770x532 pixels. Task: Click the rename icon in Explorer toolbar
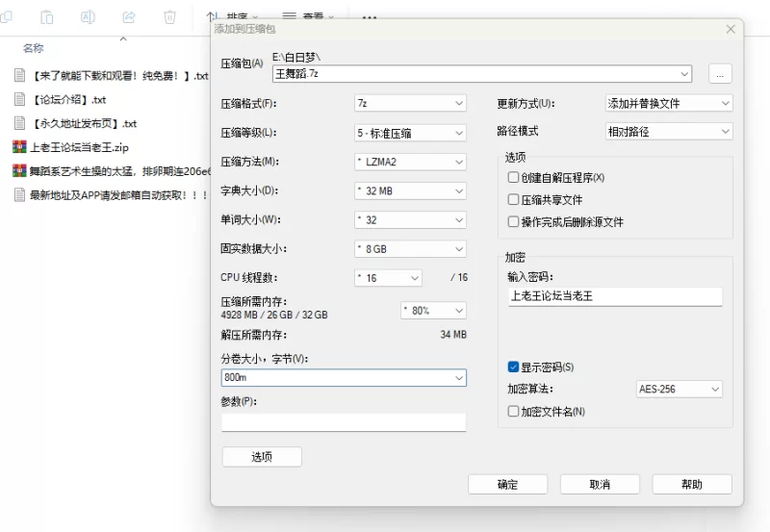[88, 17]
